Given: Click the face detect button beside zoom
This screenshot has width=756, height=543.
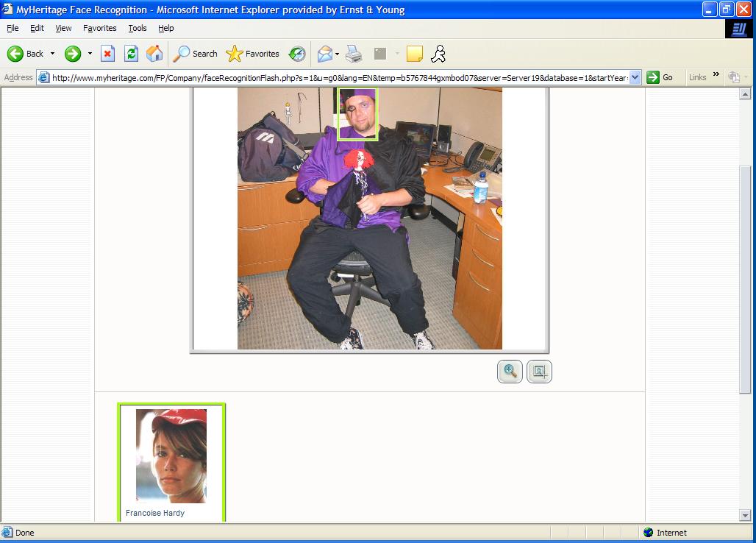Looking at the screenshot, I should (x=539, y=372).
